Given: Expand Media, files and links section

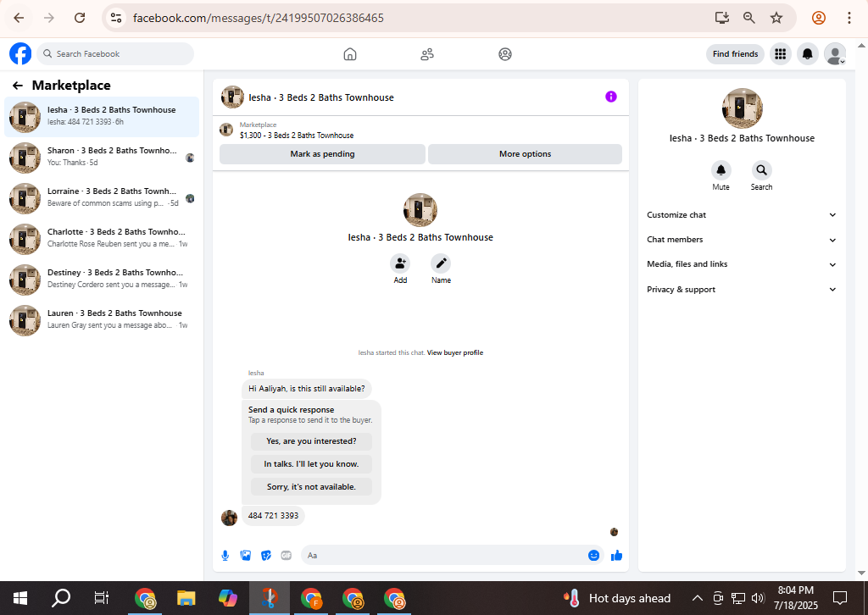Looking at the screenshot, I should click(x=741, y=264).
